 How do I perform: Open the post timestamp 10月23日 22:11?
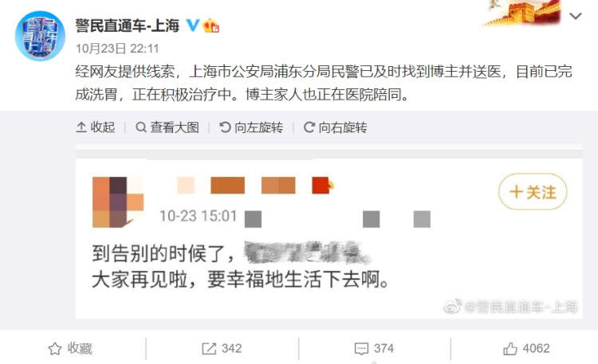coord(117,49)
